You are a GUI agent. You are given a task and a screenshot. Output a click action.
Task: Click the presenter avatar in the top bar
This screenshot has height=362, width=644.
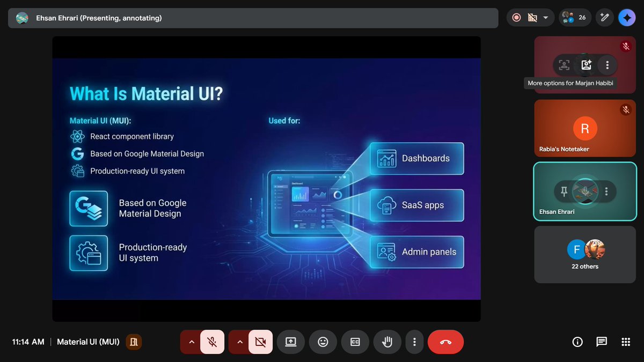pyautogui.click(x=22, y=18)
